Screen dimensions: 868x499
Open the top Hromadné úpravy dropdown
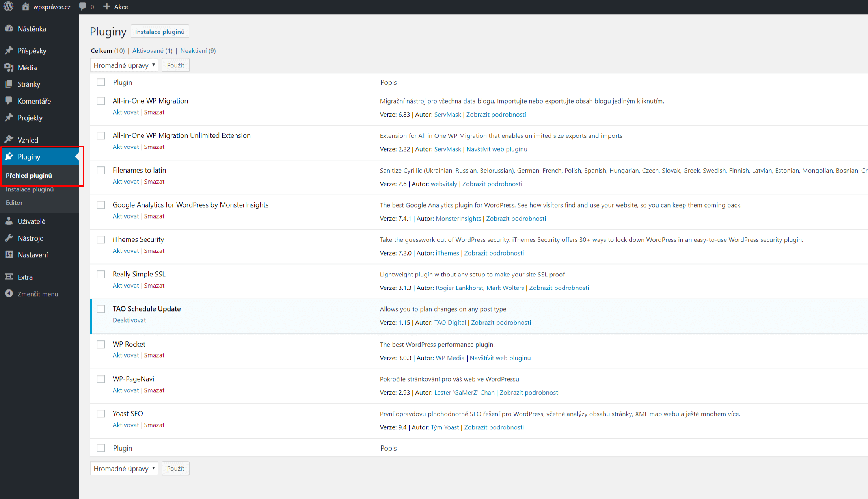[124, 65]
